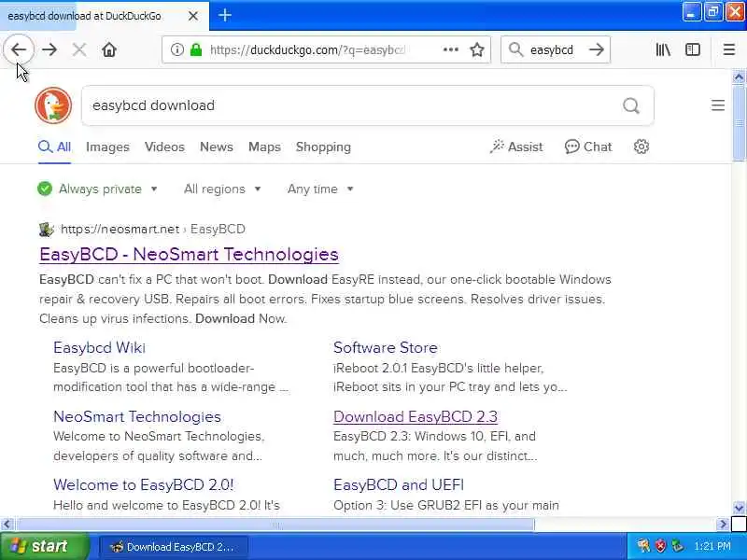
Task: Click tray icon next to the clock
Action: [x=677, y=546]
